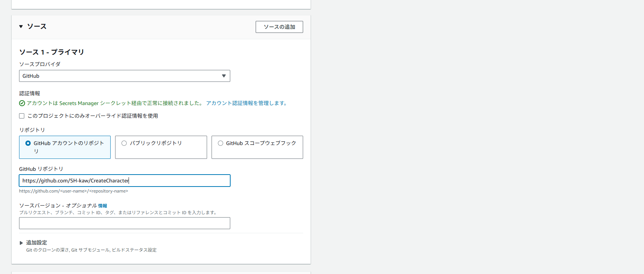Open the ソースバージョン 情報 link
Viewport: 644px width, 274px height.
(x=103, y=206)
